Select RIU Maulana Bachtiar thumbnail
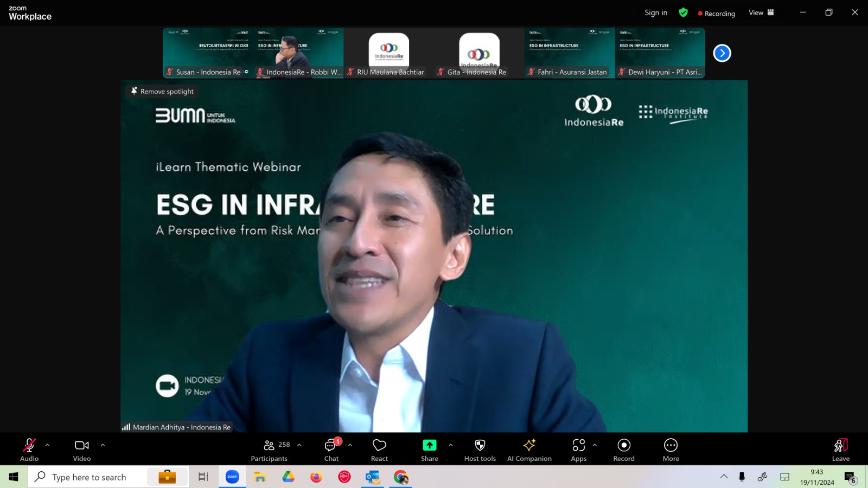 [x=389, y=53]
